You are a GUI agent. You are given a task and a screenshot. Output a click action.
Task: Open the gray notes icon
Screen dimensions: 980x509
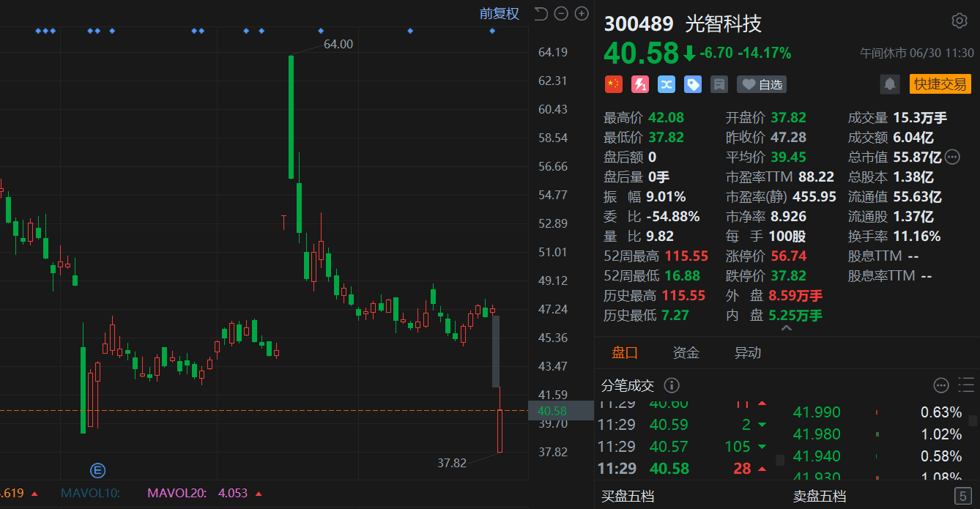[x=719, y=84]
